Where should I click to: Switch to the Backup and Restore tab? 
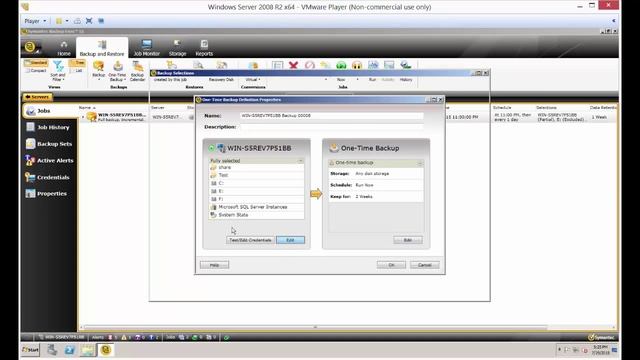[x=102, y=48]
